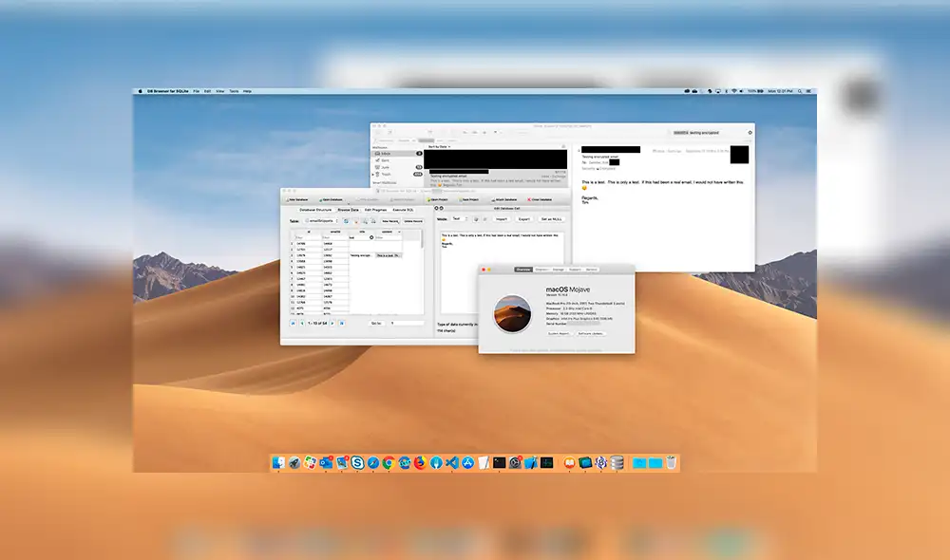Screen dimensions: 950x560
Task: Click the Set as NULL button
Action: pos(549,219)
